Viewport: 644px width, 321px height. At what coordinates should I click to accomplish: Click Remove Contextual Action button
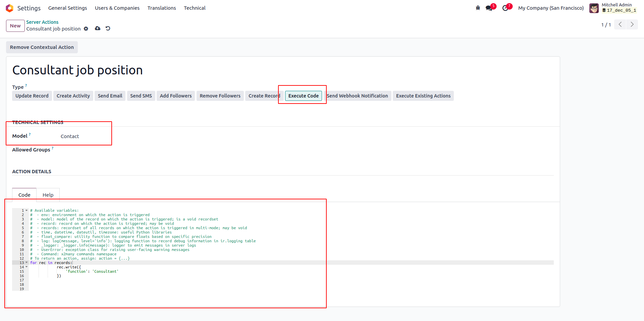(x=42, y=47)
